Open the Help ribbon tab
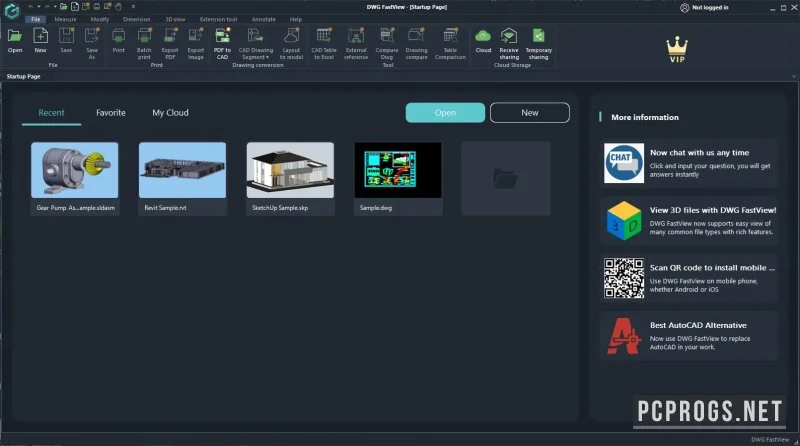 click(296, 19)
